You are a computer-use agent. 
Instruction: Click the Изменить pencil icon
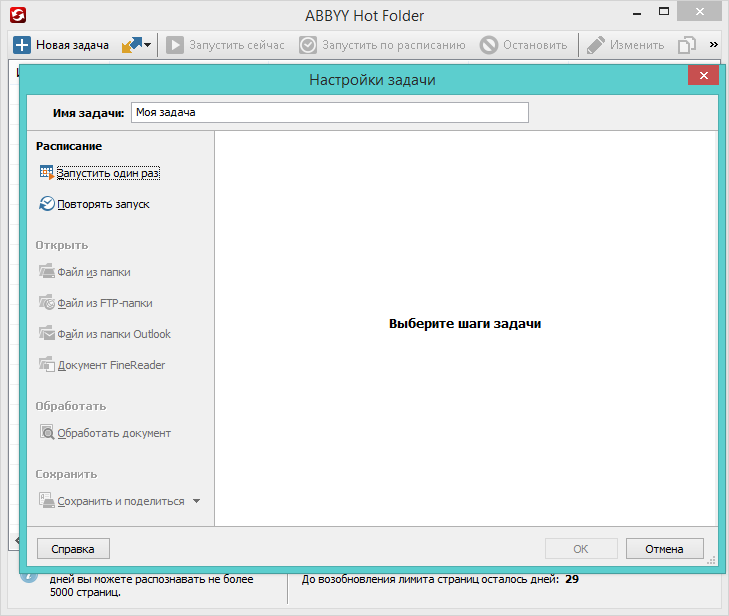[x=596, y=45]
